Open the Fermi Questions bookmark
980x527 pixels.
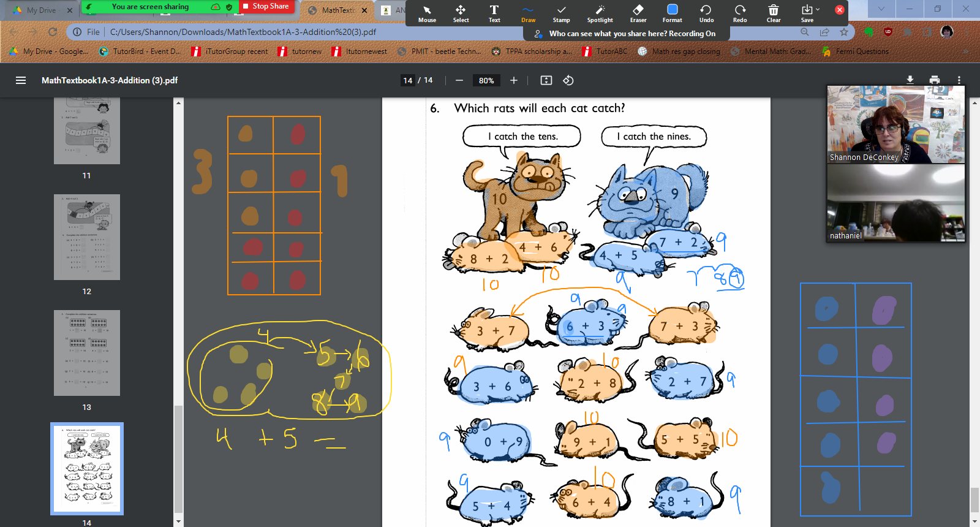tap(855, 51)
